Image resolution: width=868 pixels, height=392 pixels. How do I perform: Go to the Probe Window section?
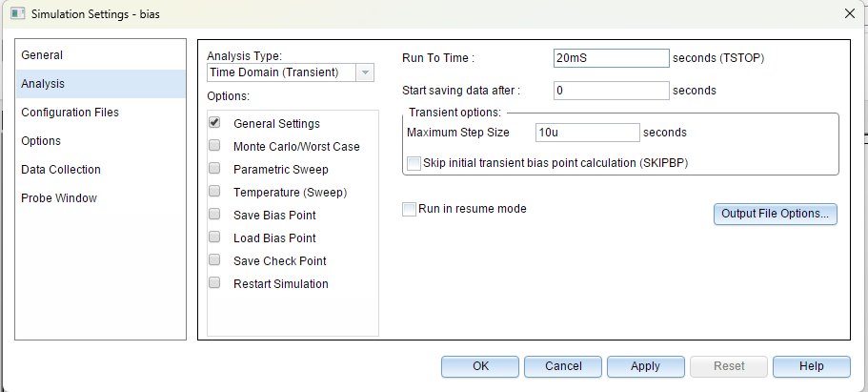click(59, 198)
